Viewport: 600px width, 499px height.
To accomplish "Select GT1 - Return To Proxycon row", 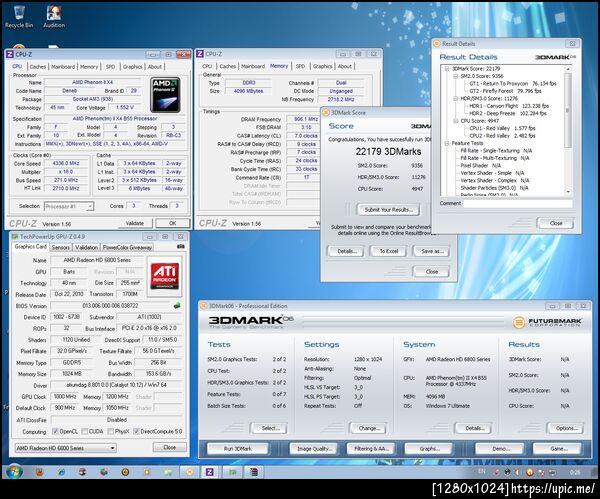I will point(512,83).
